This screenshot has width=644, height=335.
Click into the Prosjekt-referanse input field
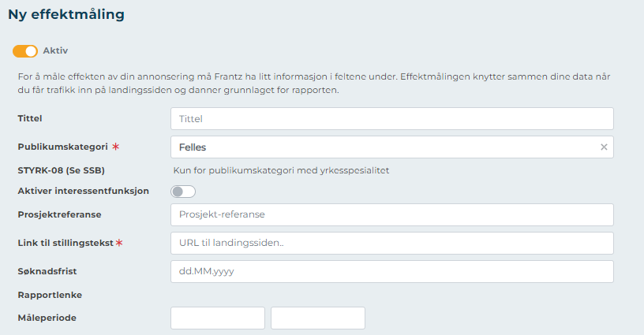[391, 214]
